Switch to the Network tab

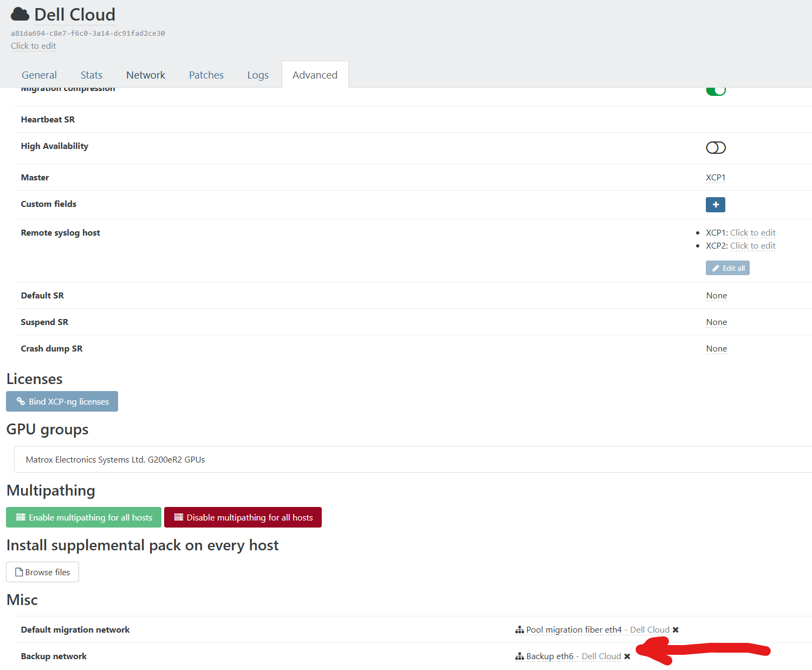point(146,75)
